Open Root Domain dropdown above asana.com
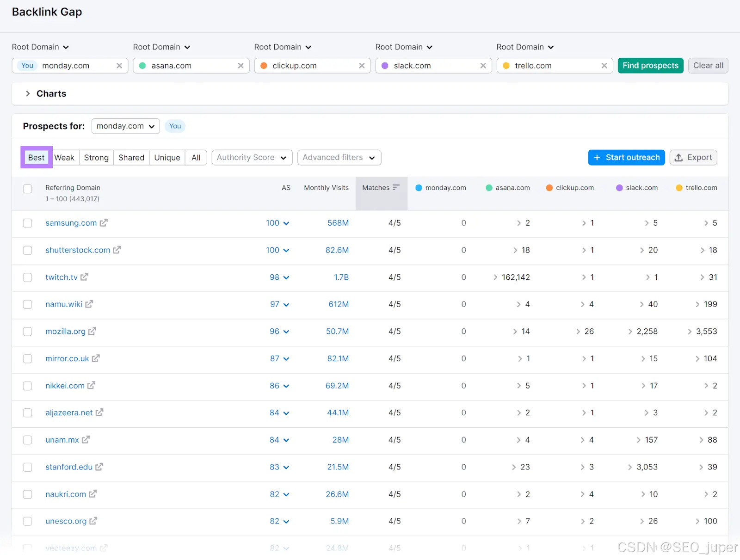The height and width of the screenshot is (560, 740). pos(161,47)
